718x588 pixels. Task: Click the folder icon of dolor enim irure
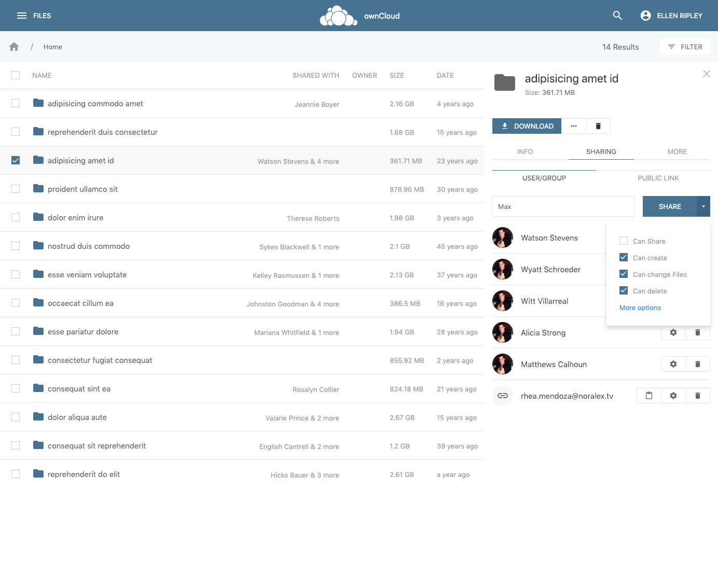click(x=38, y=217)
